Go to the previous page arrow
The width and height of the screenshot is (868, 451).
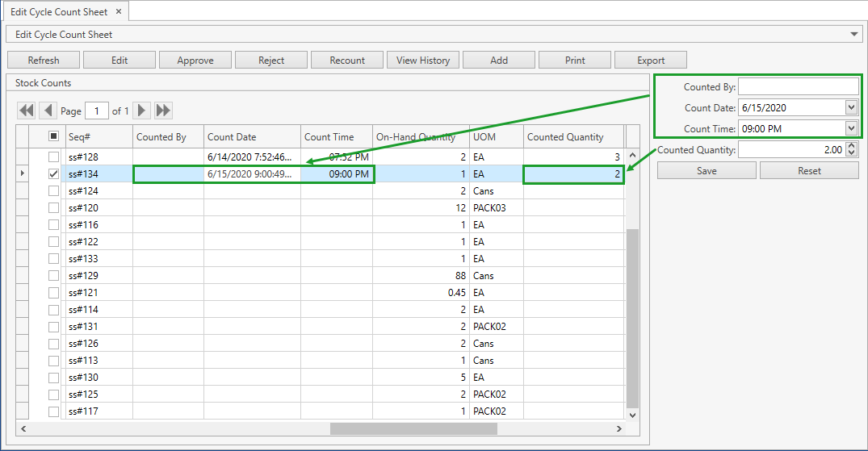click(x=48, y=111)
